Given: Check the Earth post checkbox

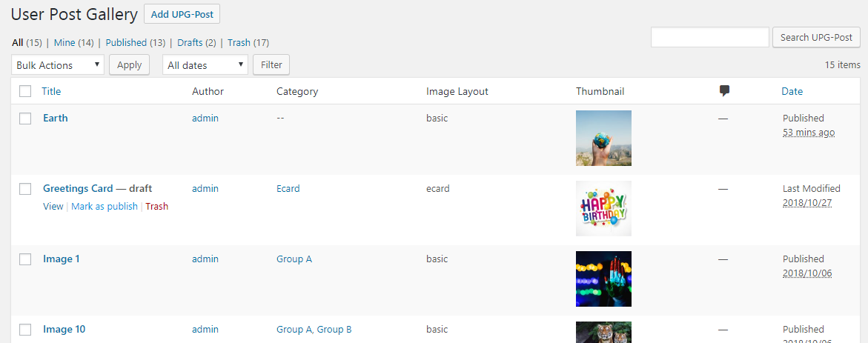Looking at the screenshot, I should tap(25, 119).
